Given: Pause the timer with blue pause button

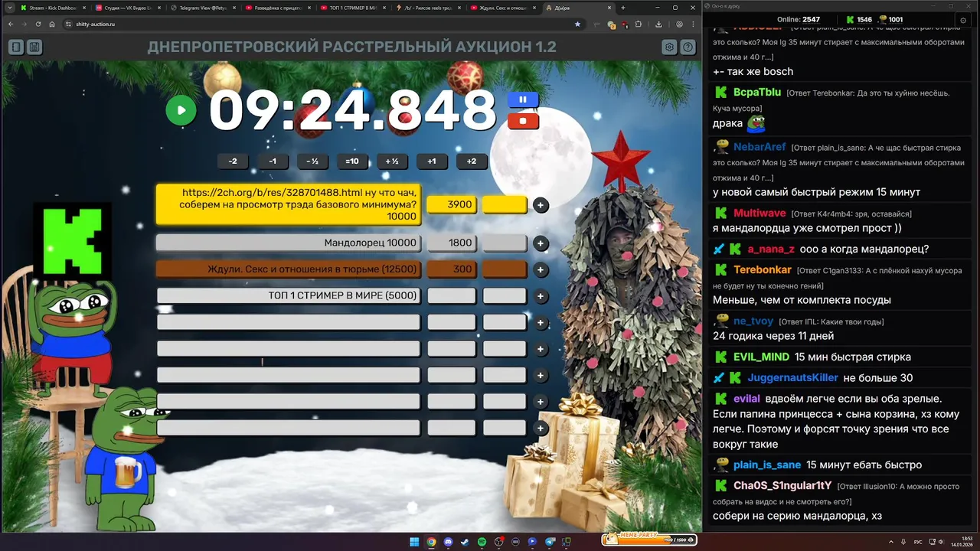Looking at the screenshot, I should [523, 99].
